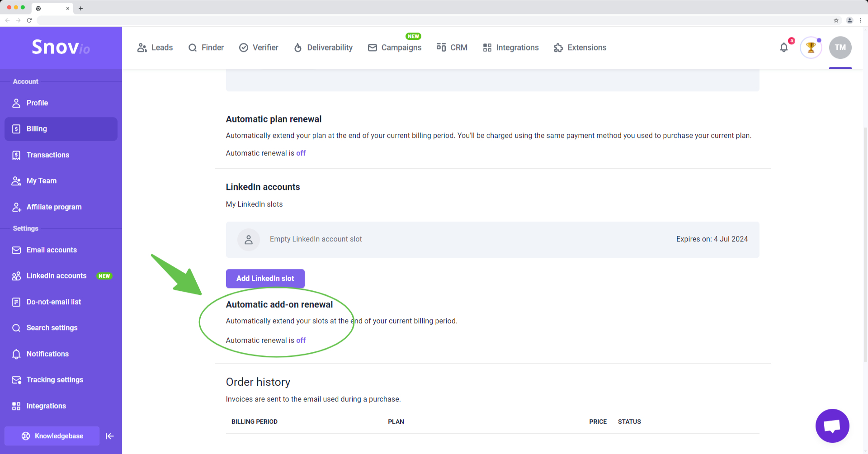The image size is (868, 454).
Task: Click the Snov.io logo
Action: pos(61,47)
